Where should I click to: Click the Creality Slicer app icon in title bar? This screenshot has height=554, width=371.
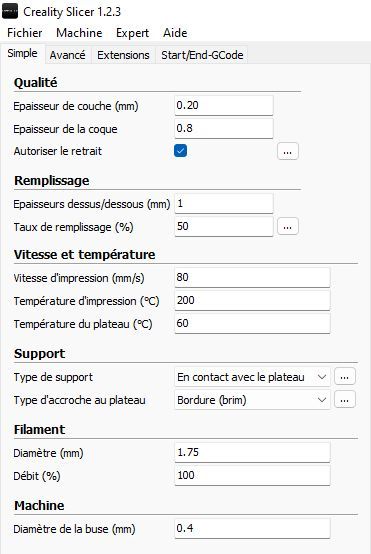pyautogui.click(x=10, y=12)
